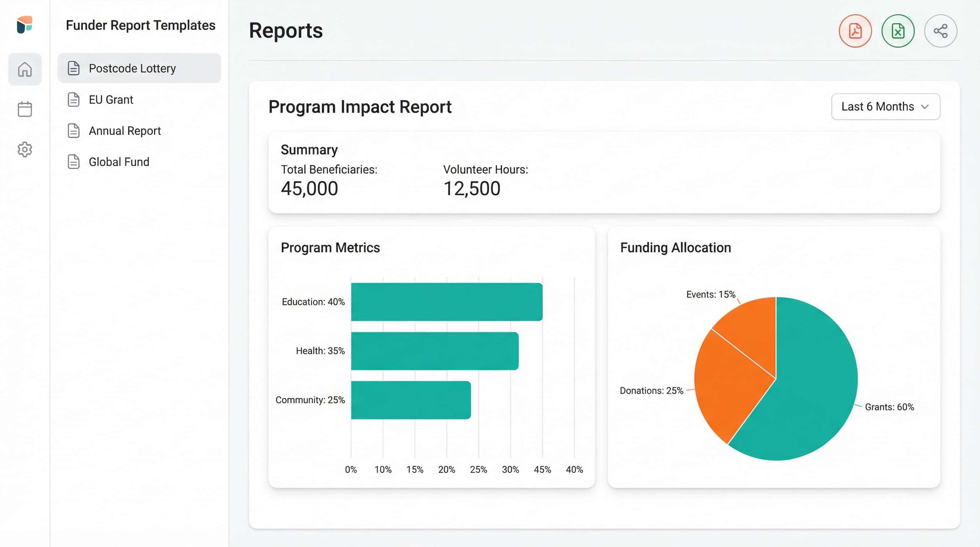Click the Total Beneficiaries summary value
980x547 pixels.
pos(309,188)
